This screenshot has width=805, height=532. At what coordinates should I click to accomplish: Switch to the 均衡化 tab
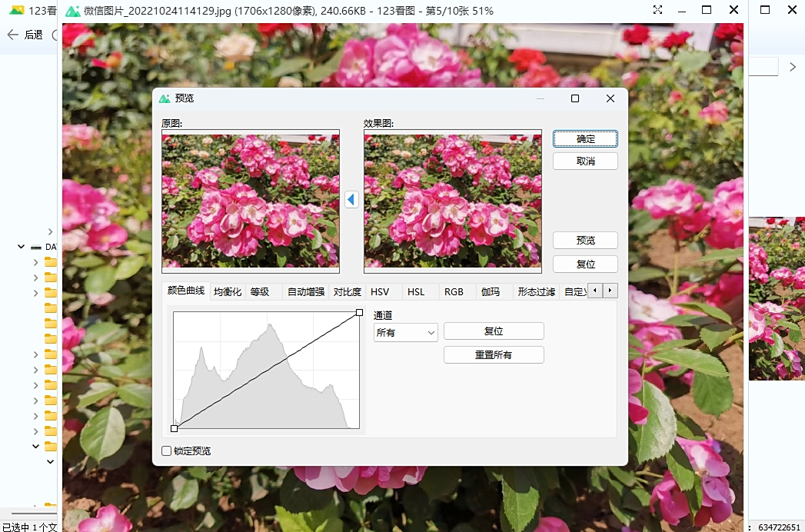pyautogui.click(x=228, y=291)
